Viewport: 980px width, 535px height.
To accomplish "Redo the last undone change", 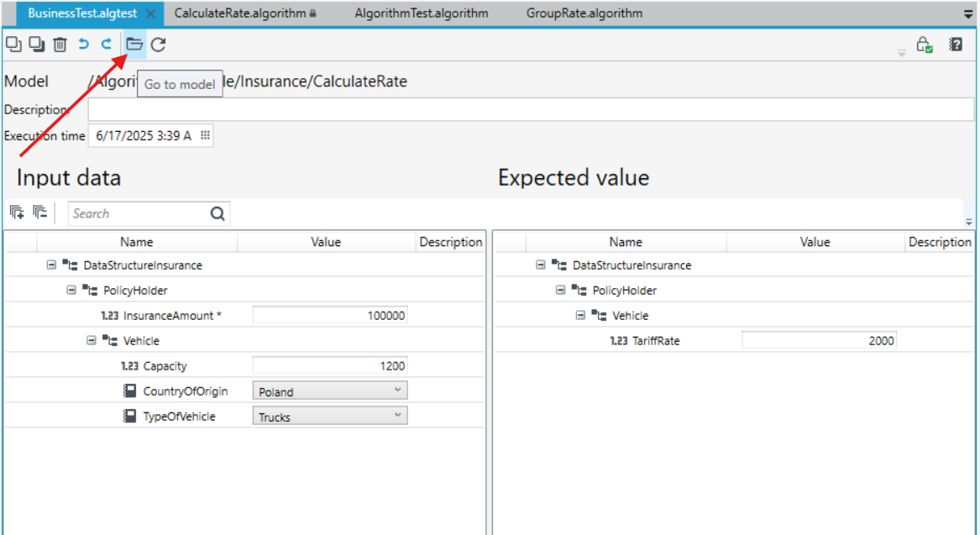I will tap(107, 44).
